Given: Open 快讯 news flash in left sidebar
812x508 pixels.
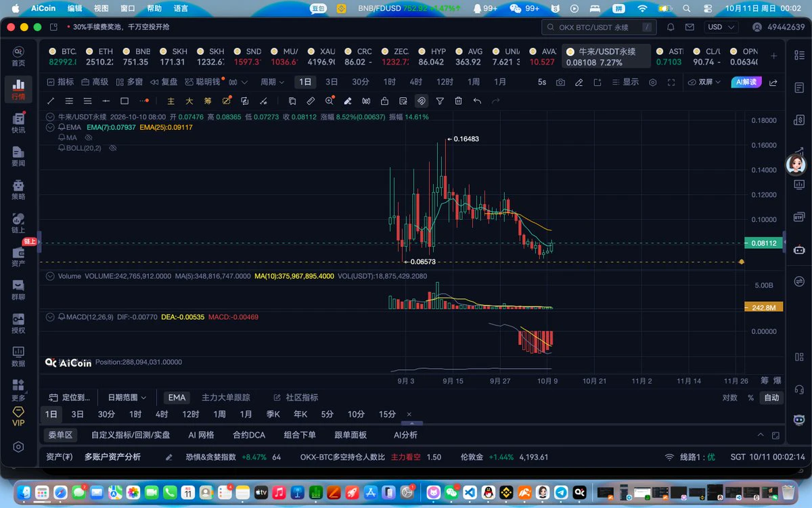Looking at the screenshot, I should click(18, 122).
